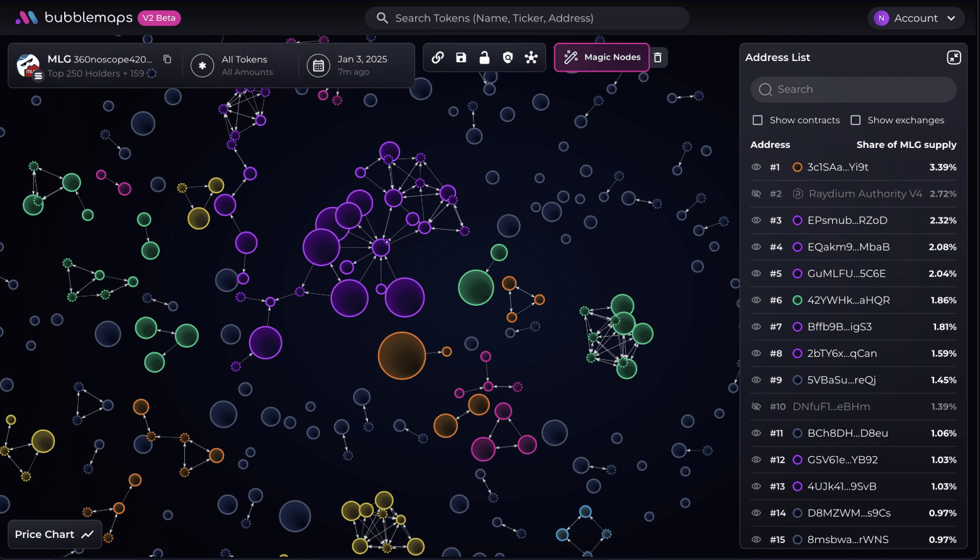Open the Account dropdown menu
The image size is (980, 560).
916,18
